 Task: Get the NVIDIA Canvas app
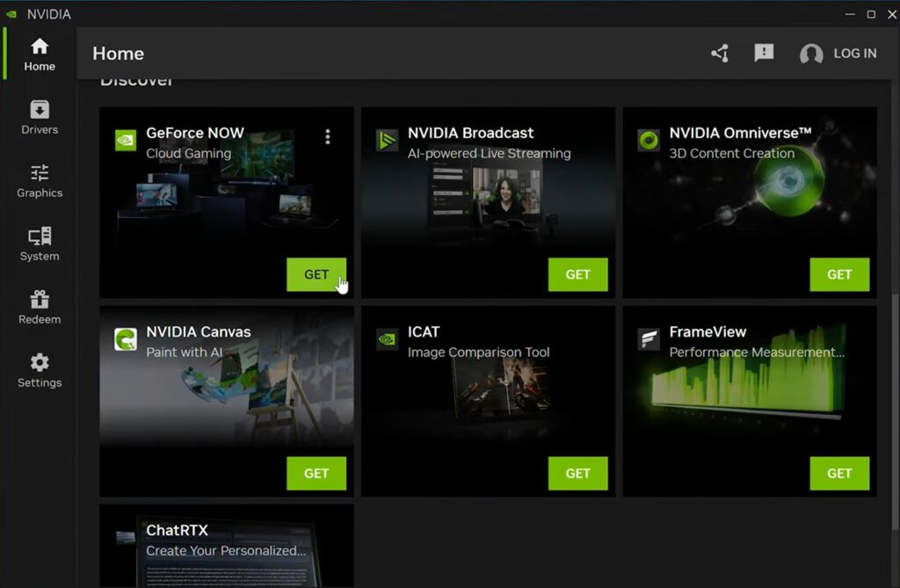tap(316, 473)
